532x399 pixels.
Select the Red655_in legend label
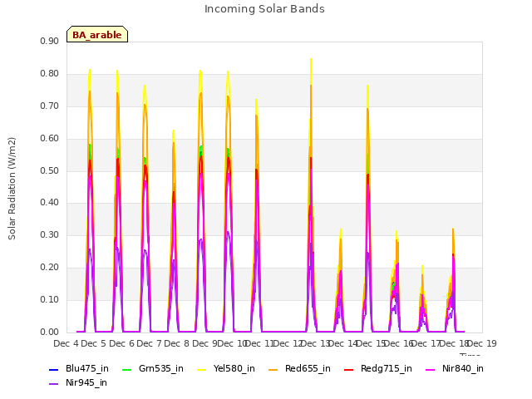(x=308, y=369)
